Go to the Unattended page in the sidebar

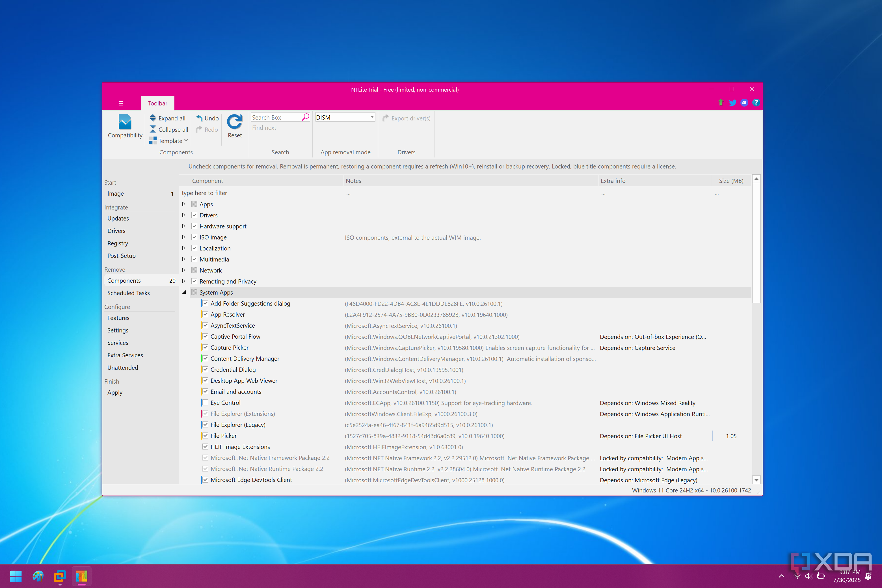tap(123, 367)
